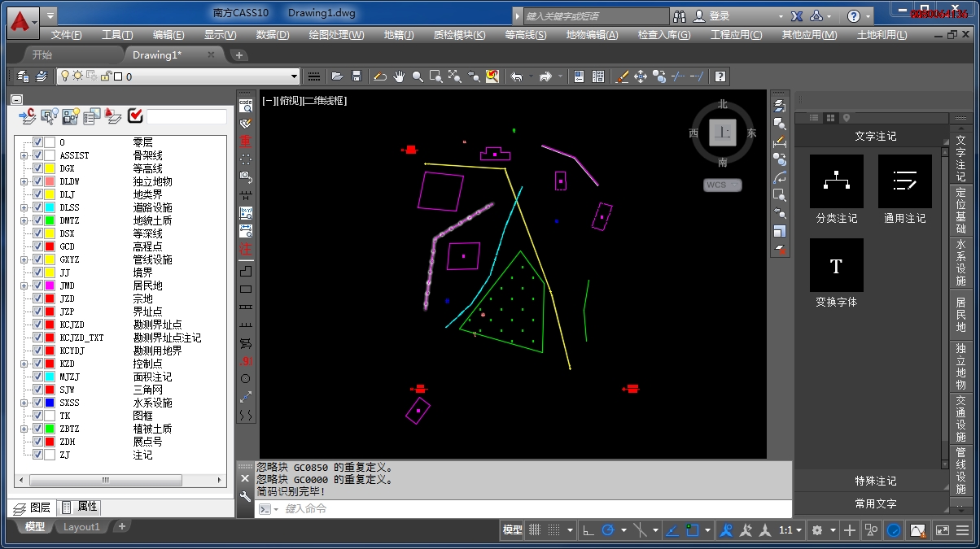Image resolution: width=980 pixels, height=549 pixels.
Task: Uncheck the DGX layer checkbox
Action: click(x=37, y=168)
